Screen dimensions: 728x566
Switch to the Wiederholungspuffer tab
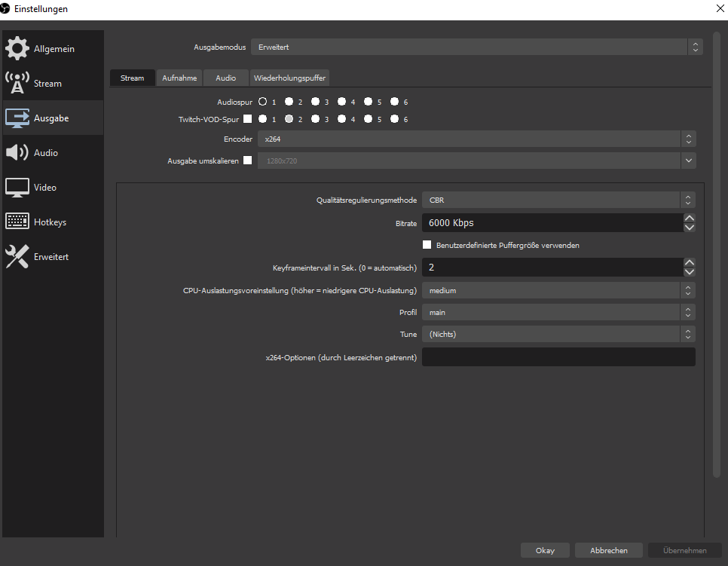[289, 78]
